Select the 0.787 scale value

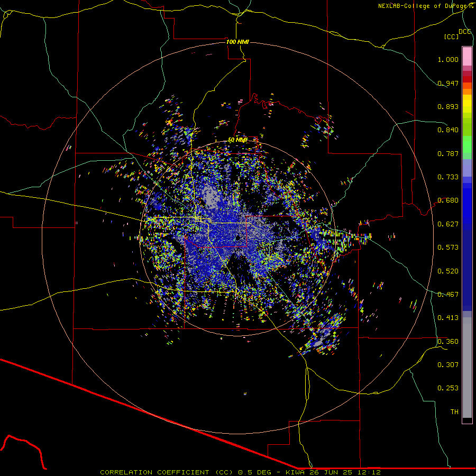click(448, 153)
